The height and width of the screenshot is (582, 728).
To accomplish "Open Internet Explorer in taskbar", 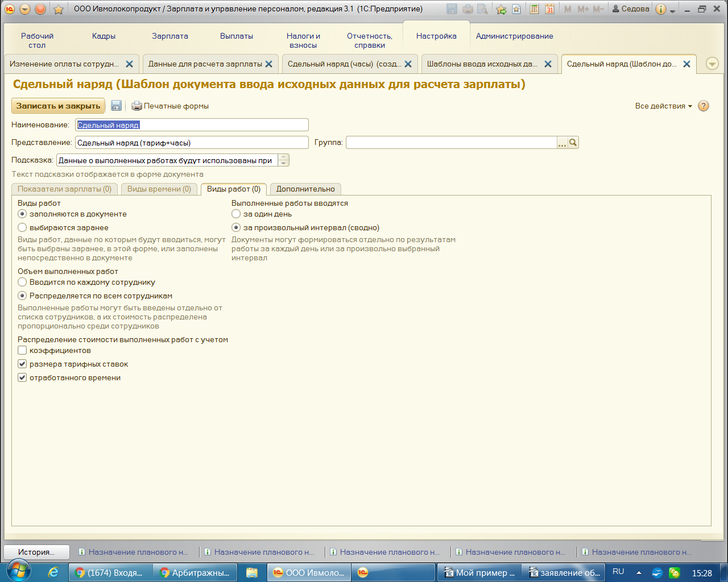I will tap(53, 572).
